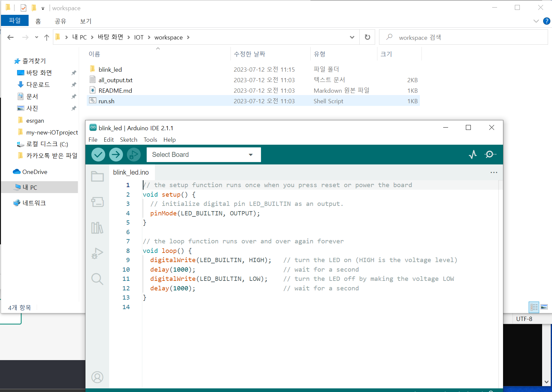
Task: Switch Explorer to large icons view
Action: (x=544, y=307)
